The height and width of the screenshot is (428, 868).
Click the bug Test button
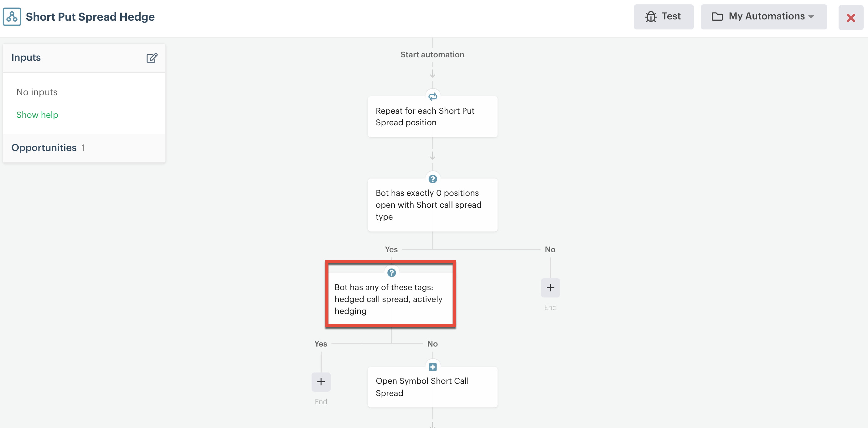pos(663,17)
